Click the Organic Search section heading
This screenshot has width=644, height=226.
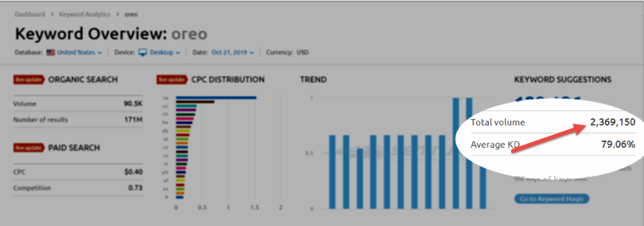coord(83,79)
